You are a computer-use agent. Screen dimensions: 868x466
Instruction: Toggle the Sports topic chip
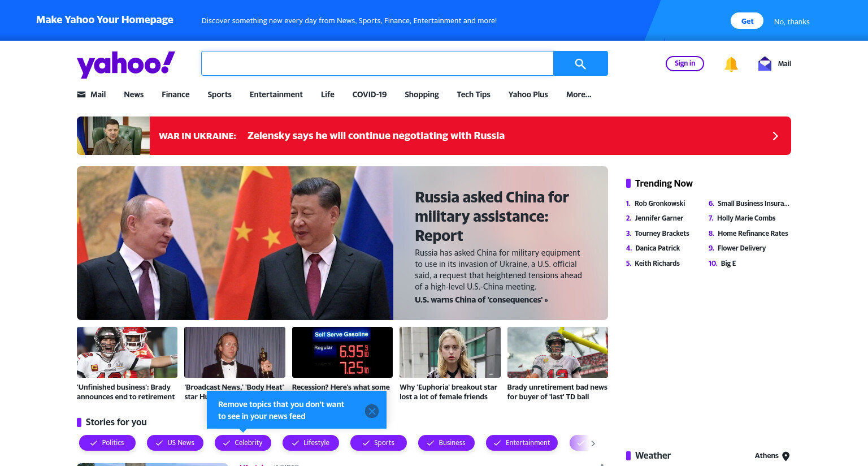click(379, 443)
